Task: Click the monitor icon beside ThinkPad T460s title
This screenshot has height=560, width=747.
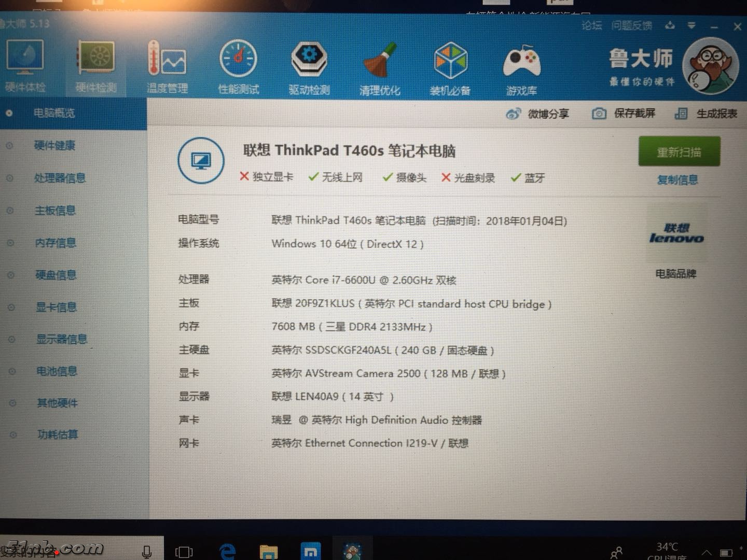Action: click(x=201, y=161)
